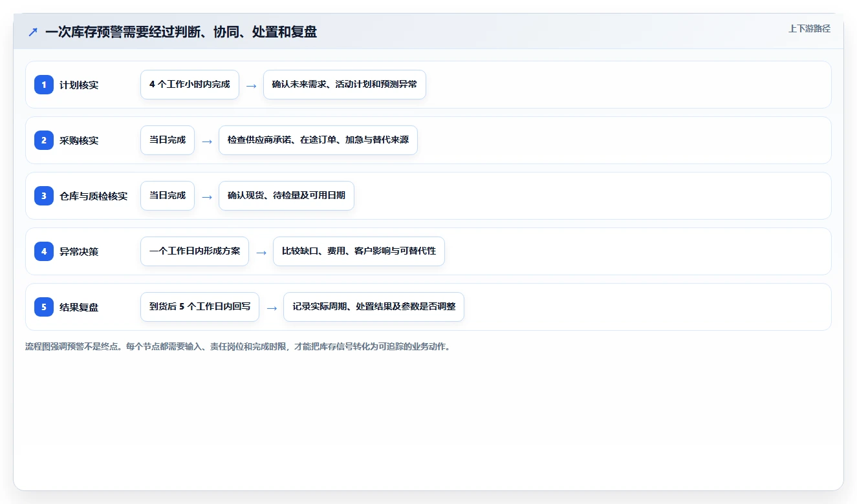This screenshot has width=857, height=504.
Task: Click the 上下游路径 label at top right
Action: point(809,28)
